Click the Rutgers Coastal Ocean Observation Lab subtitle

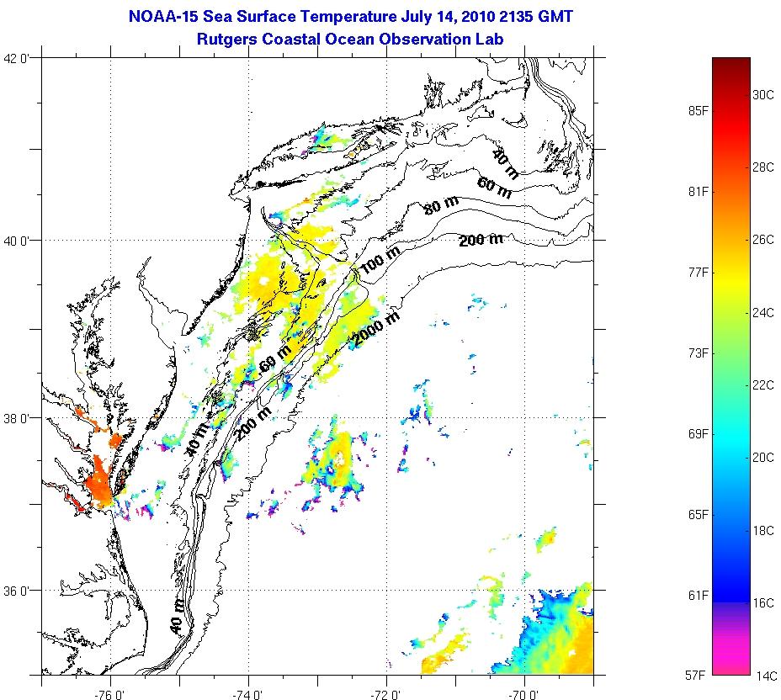[x=350, y=39]
